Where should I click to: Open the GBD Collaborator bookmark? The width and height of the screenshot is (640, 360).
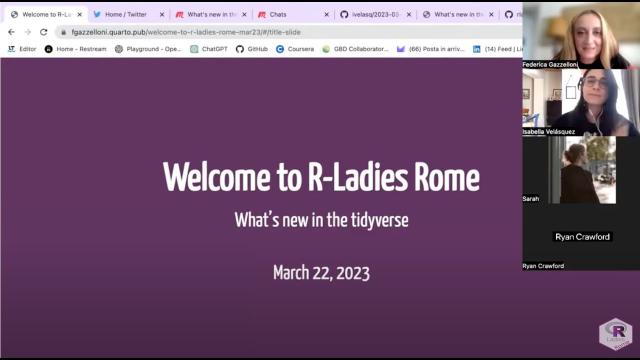[355, 49]
